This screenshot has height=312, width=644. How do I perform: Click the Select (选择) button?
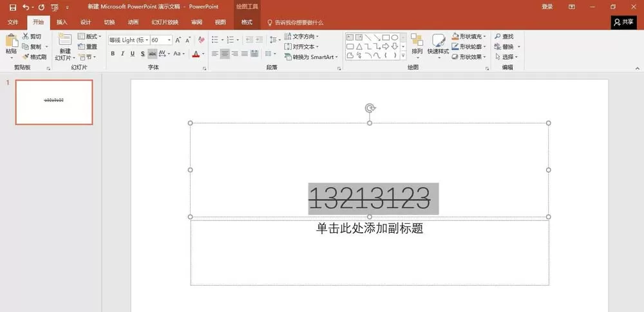pos(507,57)
